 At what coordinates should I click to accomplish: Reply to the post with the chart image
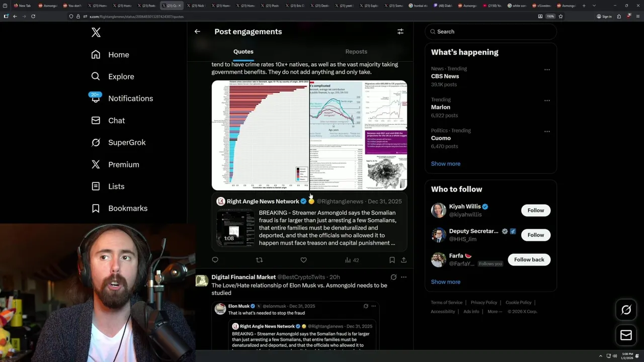click(215, 260)
